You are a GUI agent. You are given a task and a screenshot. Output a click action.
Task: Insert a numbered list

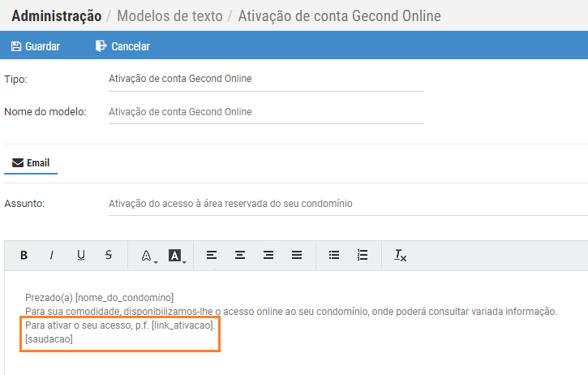pyautogui.click(x=363, y=255)
